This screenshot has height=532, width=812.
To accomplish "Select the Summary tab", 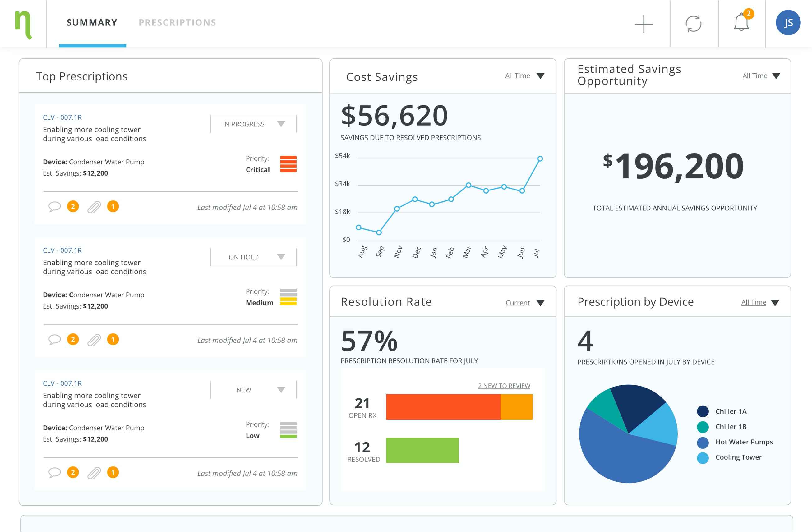I will pos(92,22).
